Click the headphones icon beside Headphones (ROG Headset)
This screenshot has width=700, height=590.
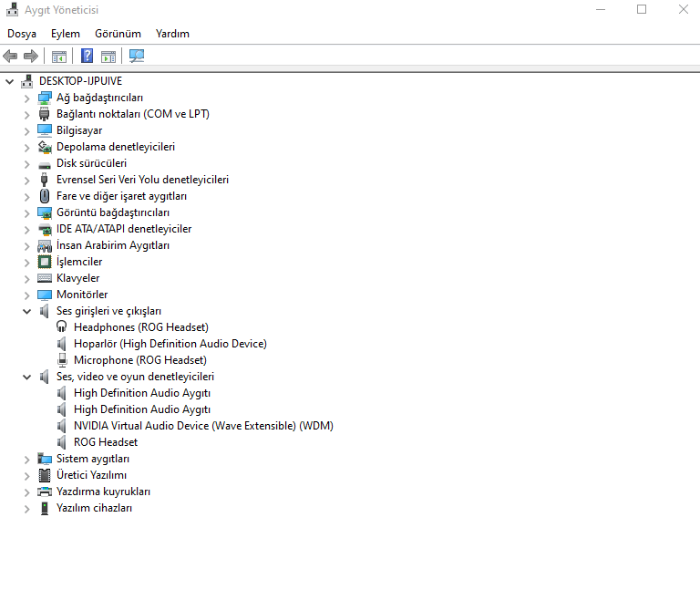(62, 326)
